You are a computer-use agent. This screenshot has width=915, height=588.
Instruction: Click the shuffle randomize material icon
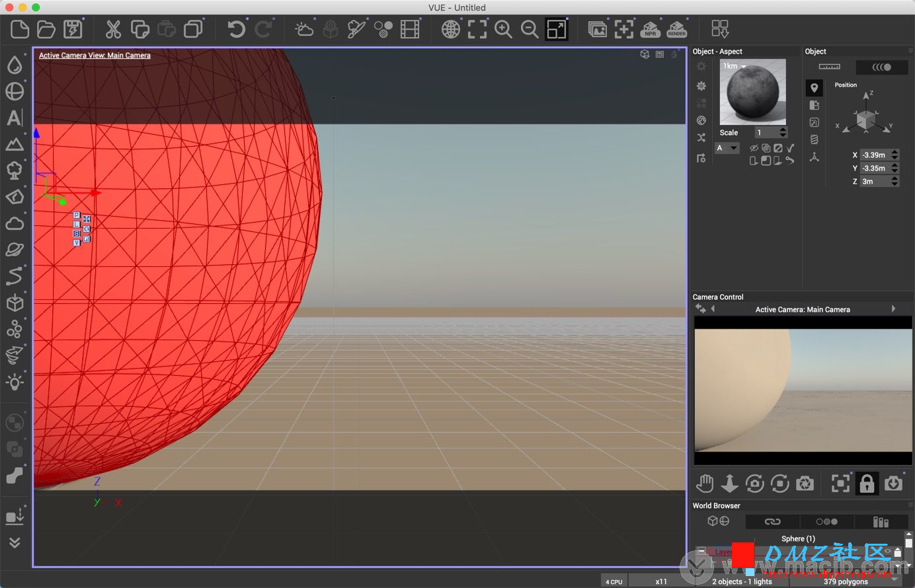[701, 137]
